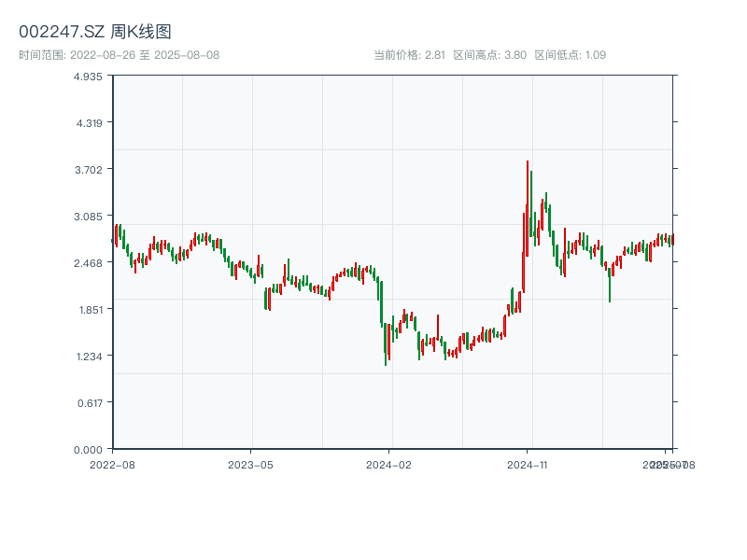
Task: Click the 2024-02 x-axis date label
Action: click(389, 464)
